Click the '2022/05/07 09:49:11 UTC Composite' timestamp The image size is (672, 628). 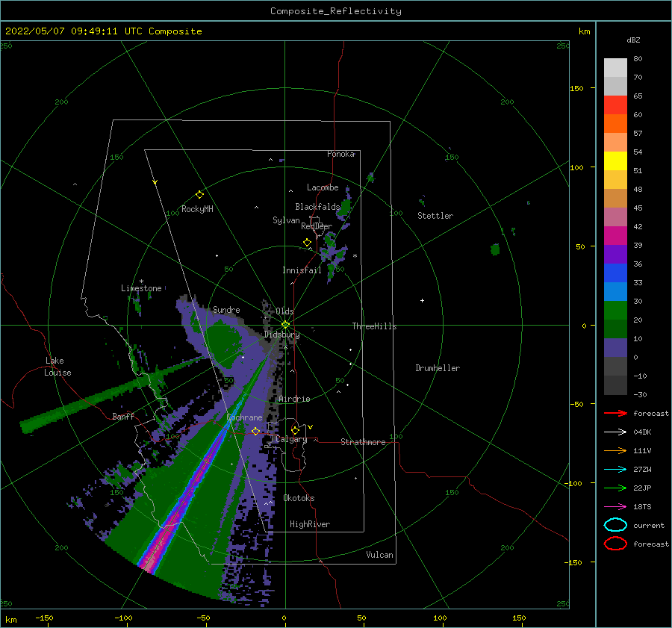click(x=103, y=31)
